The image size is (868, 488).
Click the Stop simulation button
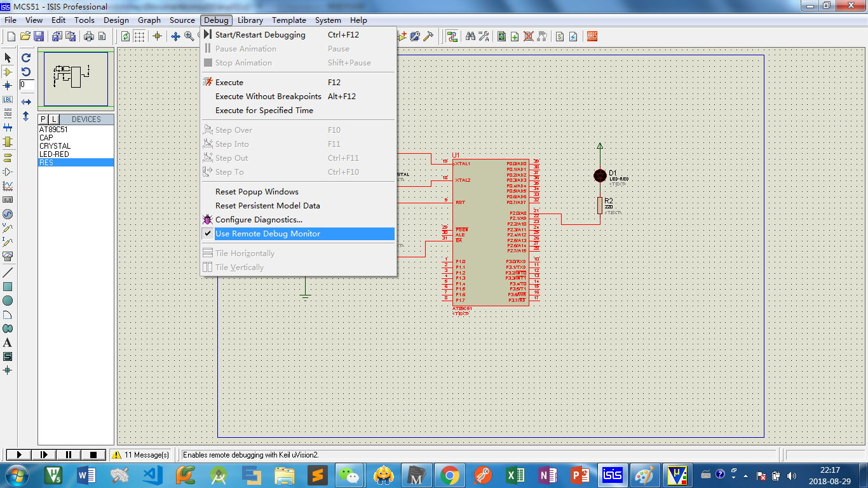pos(93,455)
